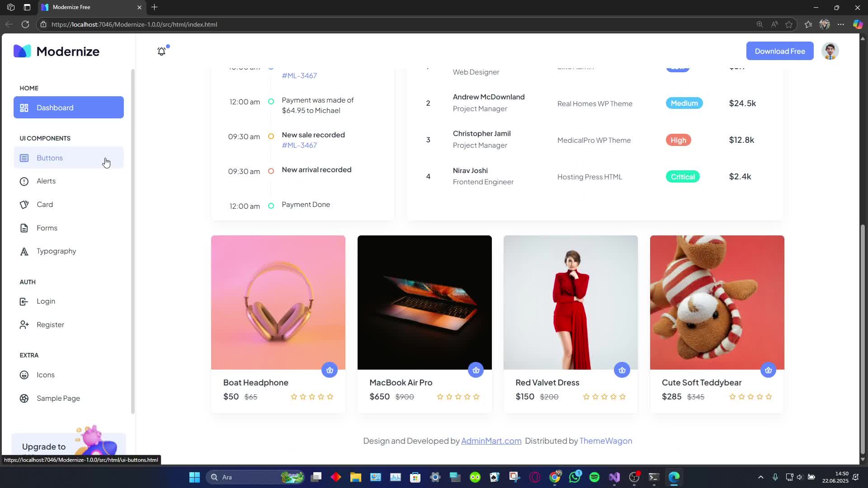Click the Teddybear product image
The image size is (868, 488).
[x=717, y=302]
